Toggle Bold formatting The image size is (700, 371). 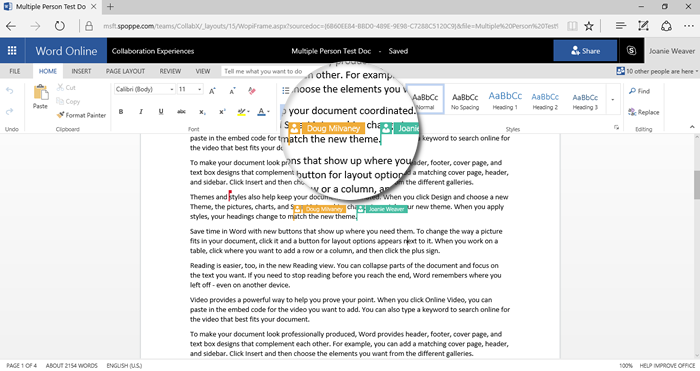[x=121, y=112]
